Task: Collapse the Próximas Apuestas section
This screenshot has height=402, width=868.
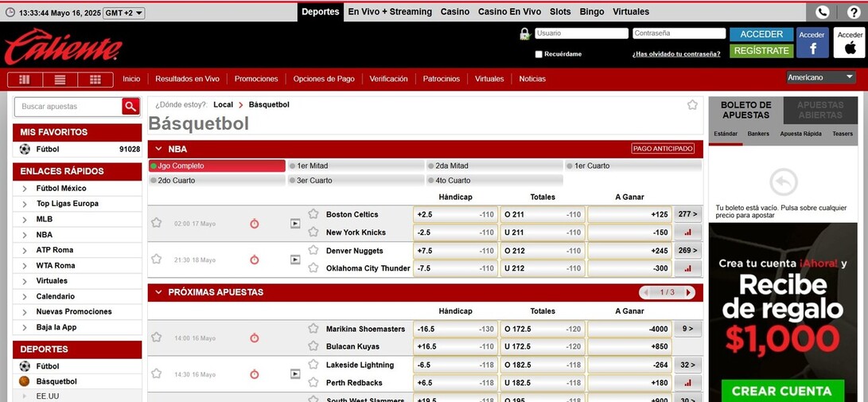Action: [x=158, y=292]
